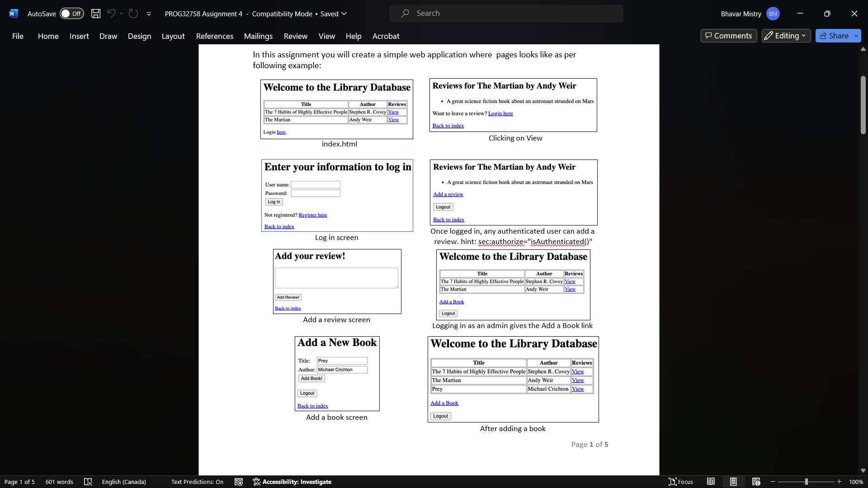
Task: Open Focus mode
Action: tap(680, 482)
